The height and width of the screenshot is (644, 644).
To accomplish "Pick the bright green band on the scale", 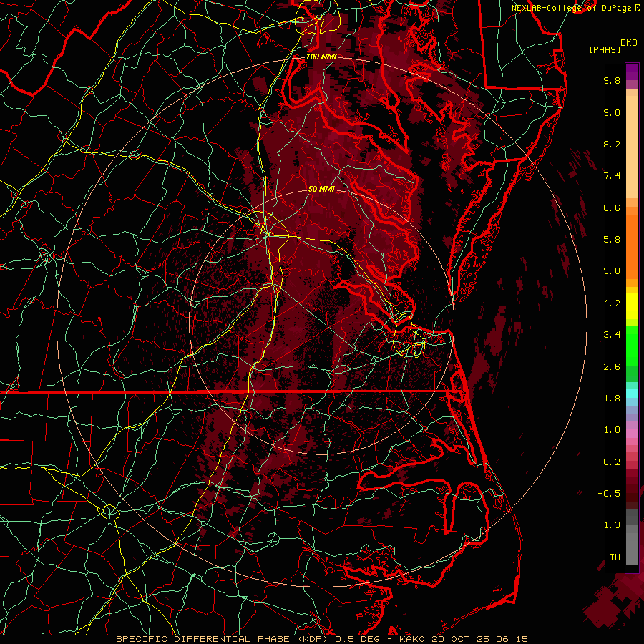I will pyautogui.click(x=632, y=345).
